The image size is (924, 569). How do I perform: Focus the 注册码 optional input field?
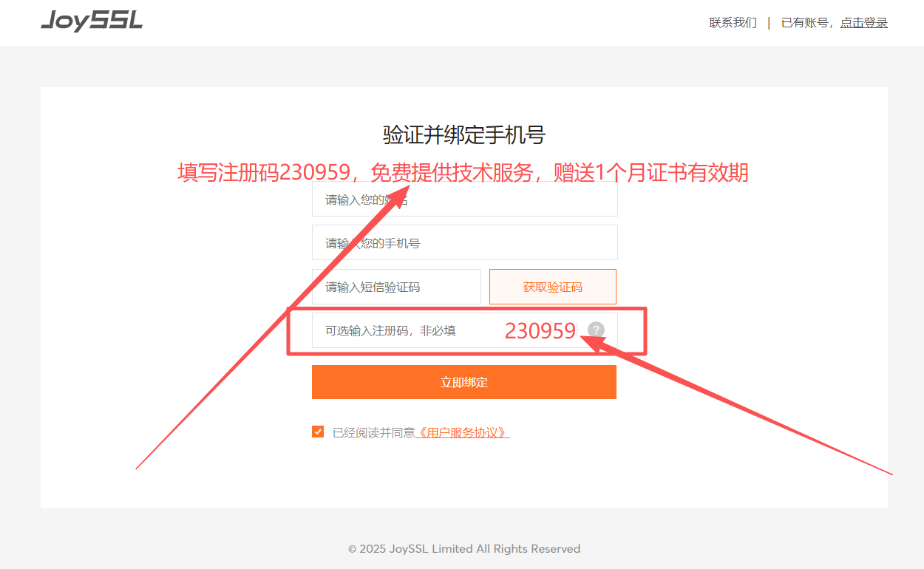pos(464,330)
